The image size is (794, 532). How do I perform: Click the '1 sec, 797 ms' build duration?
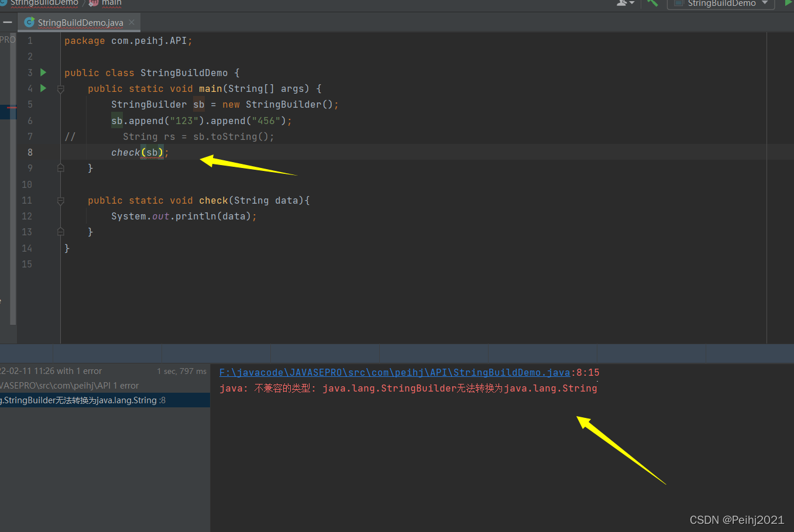coord(181,371)
